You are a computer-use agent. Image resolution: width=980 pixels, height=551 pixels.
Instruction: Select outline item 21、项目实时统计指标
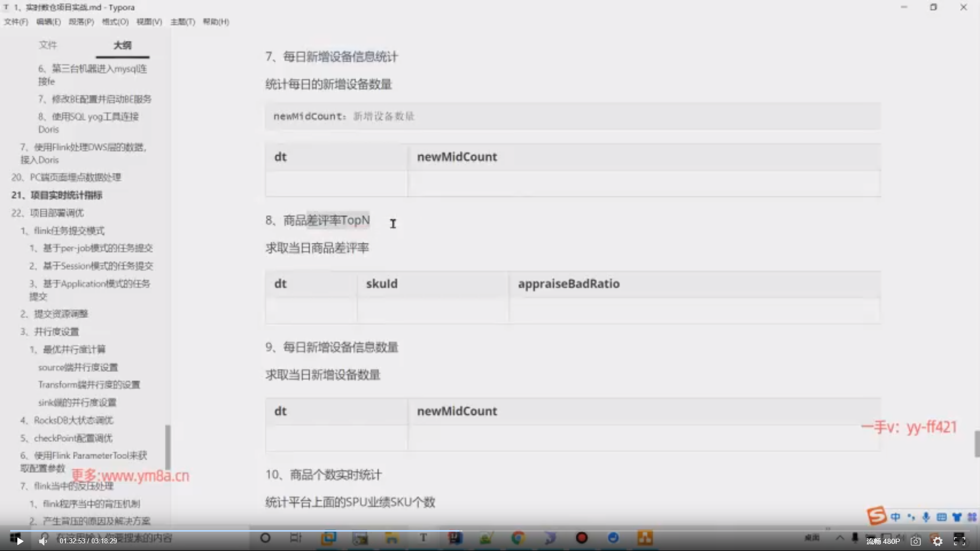tap(57, 195)
